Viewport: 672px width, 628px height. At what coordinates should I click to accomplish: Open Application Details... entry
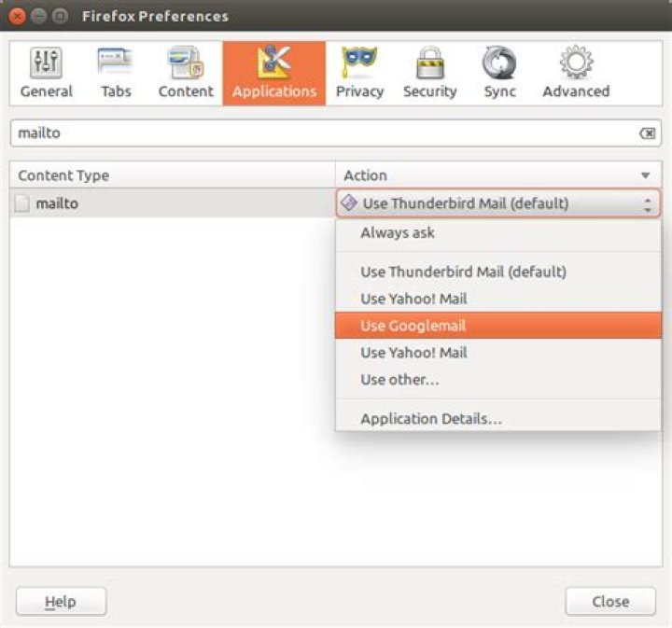click(498, 419)
